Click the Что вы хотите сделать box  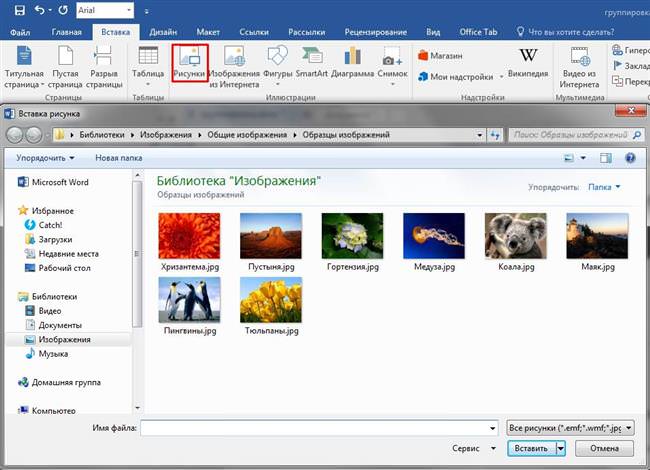[x=566, y=32]
